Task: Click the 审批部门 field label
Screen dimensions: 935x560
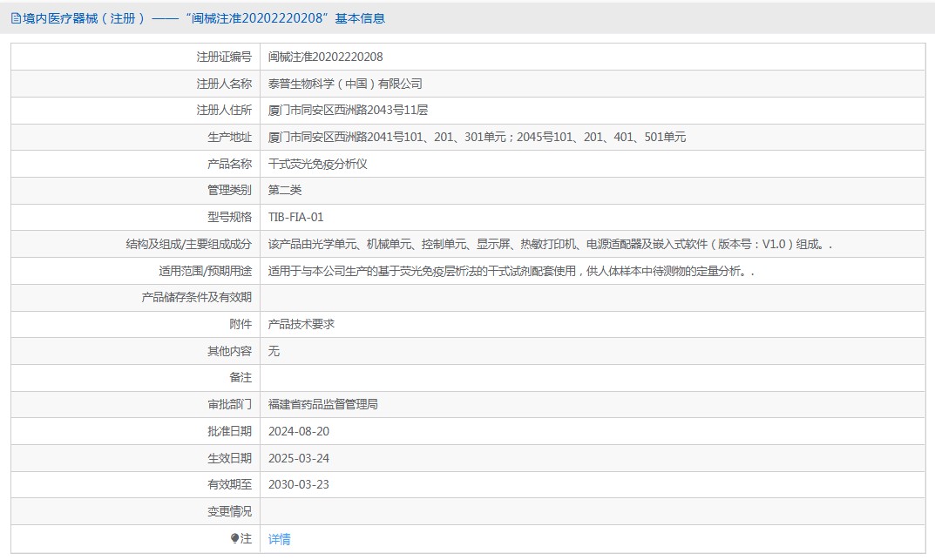Action: pos(229,404)
